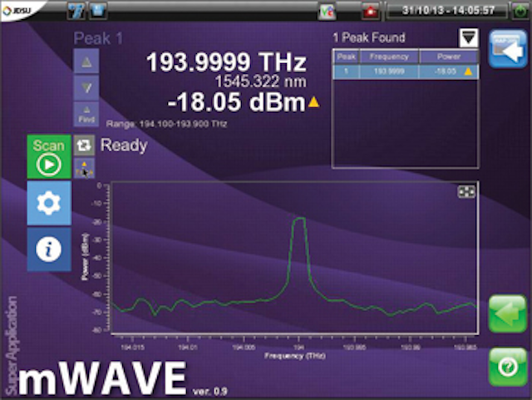The height and width of the screenshot is (400, 532).
Task: Toggle the repeat scan mode icon
Action: (x=84, y=146)
